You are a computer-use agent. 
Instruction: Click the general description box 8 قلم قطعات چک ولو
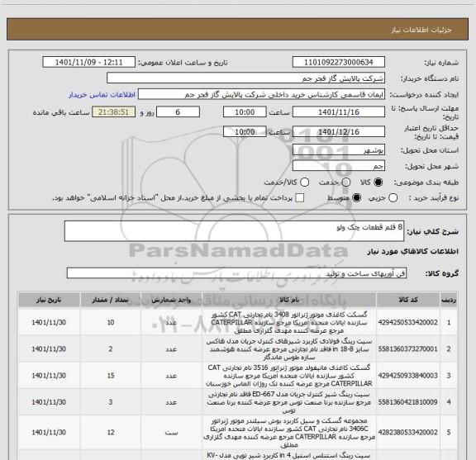(234, 231)
